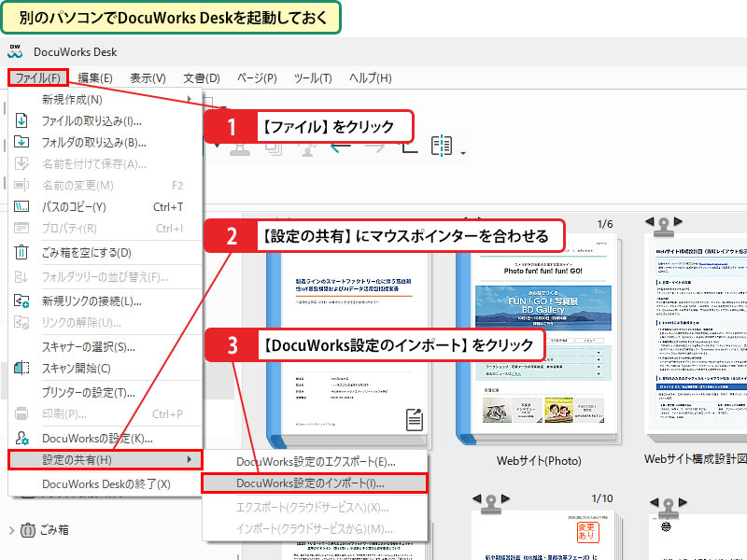Click the save-as icon beside 名前を付けて保存
The height and width of the screenshot is (560, 747).
click(x=21, y=164)
